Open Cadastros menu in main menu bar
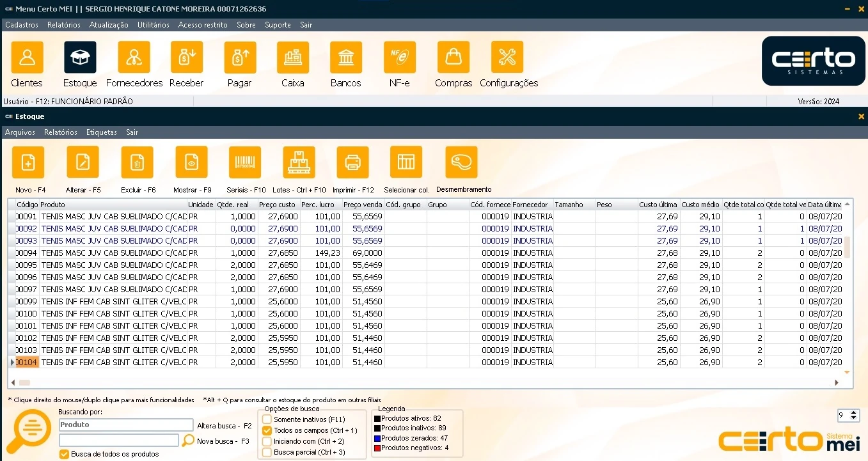The image size is (868, 461). tap(22, 25)
